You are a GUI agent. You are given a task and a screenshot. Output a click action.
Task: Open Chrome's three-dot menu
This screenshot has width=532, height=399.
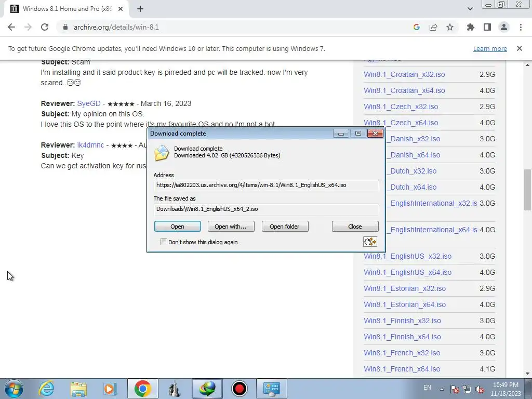point(521,27)
